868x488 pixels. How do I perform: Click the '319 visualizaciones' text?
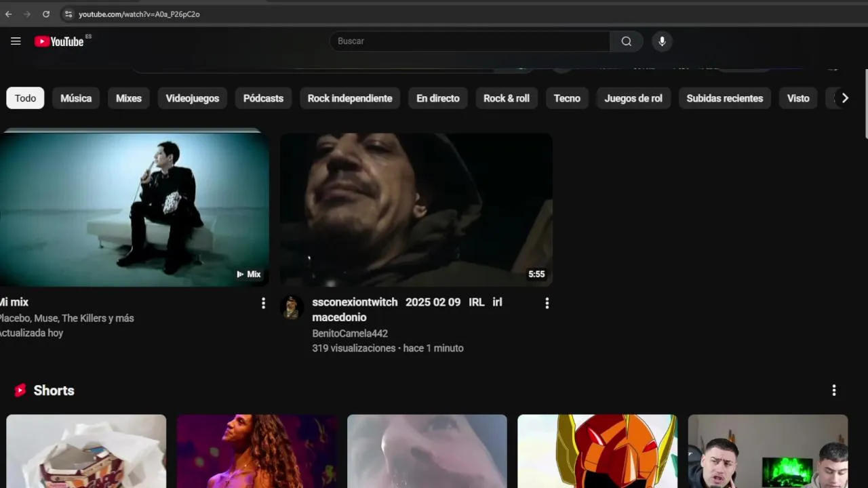click(353, 348)
